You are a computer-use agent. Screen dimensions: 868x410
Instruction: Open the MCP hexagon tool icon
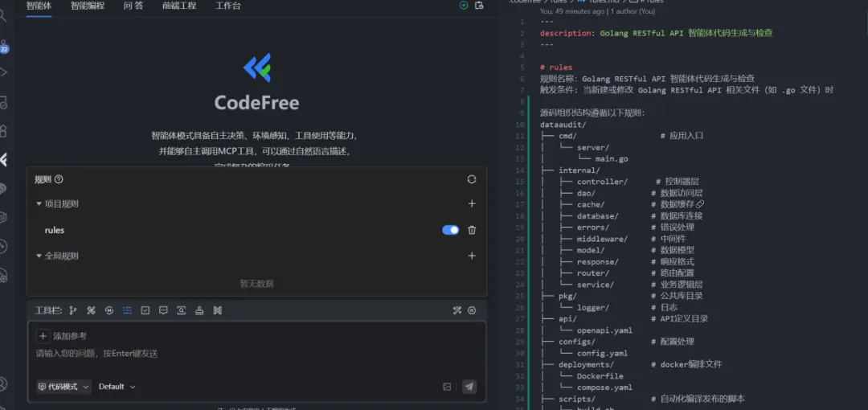(x=109, y=311)
